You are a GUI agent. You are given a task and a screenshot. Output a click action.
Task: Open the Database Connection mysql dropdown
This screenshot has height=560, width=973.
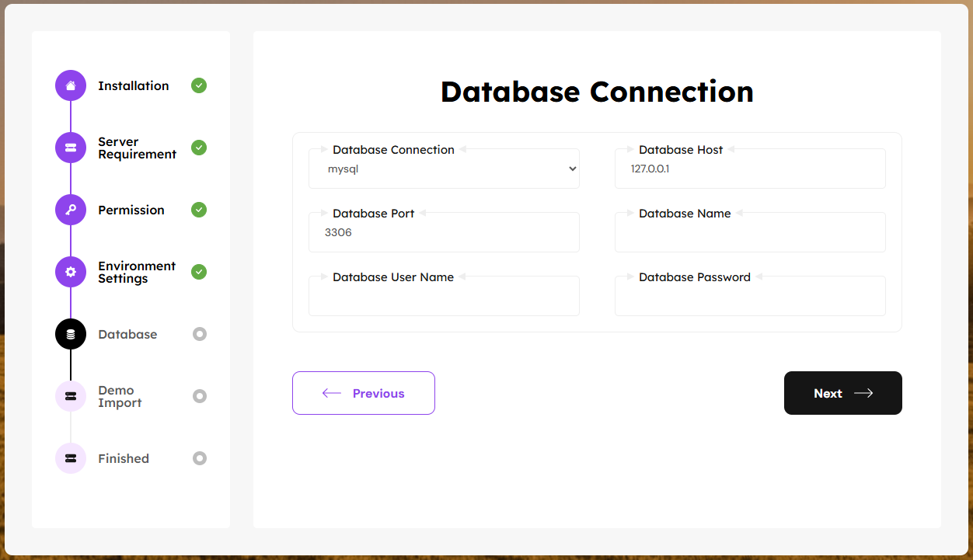444,169
